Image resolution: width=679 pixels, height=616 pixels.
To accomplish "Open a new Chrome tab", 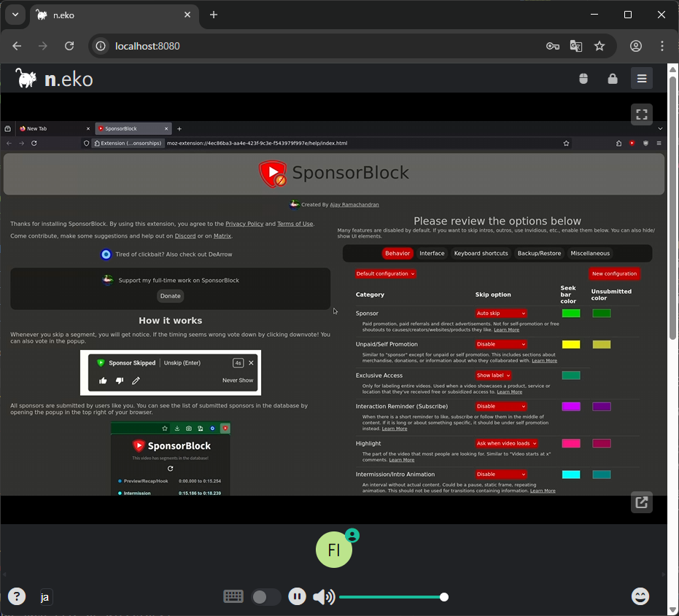I will tap(214, 15).
